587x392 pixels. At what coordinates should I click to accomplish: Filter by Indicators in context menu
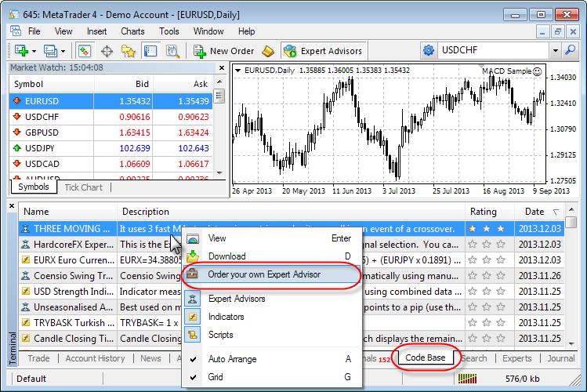coord(272,317)
